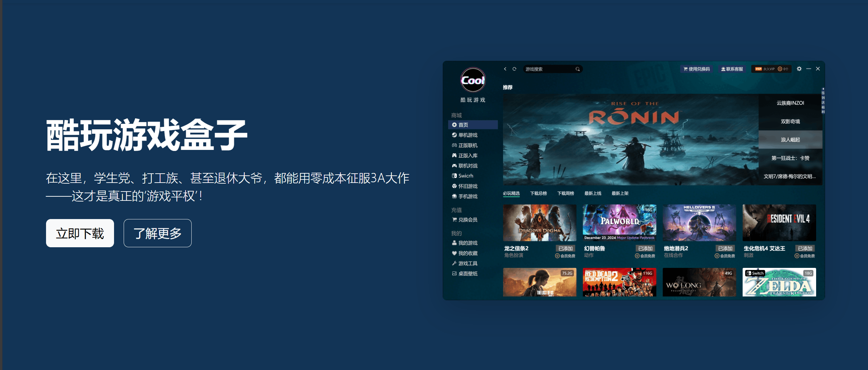Click the 幻兽帕鲁 game title

[595, 248]
